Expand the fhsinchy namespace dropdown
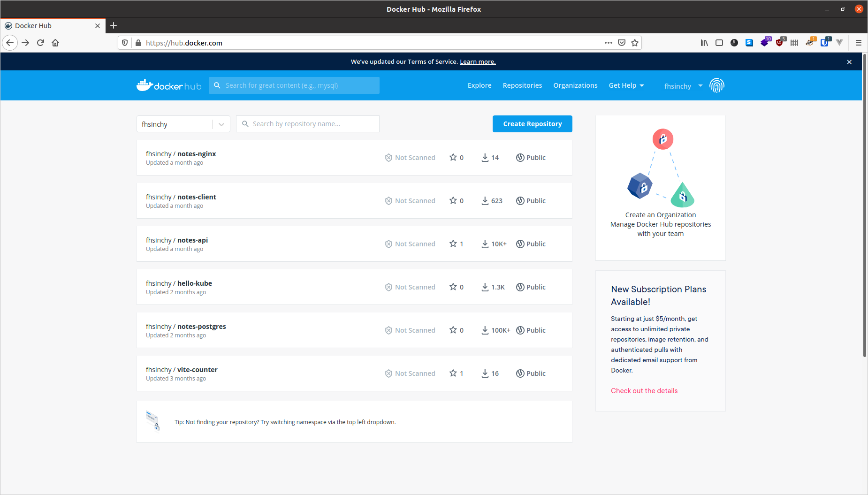Screen dimensions: 868x495 coord(221,124)
